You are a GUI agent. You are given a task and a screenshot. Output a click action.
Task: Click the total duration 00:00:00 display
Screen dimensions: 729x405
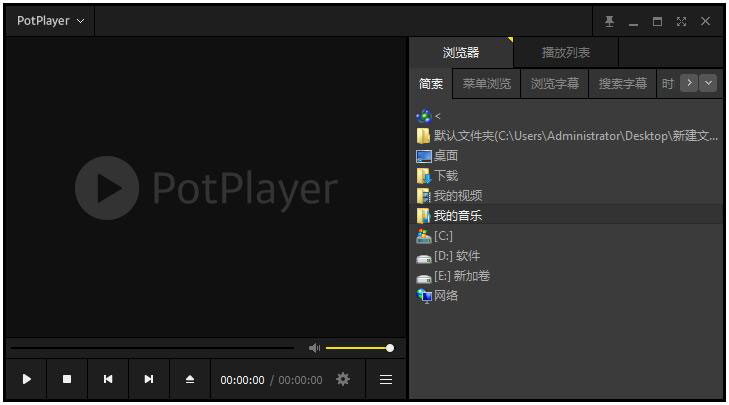(300, 380)
